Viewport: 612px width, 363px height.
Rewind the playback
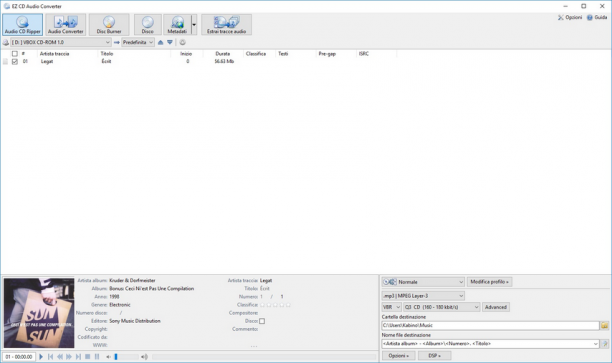(x=60, y=356)
